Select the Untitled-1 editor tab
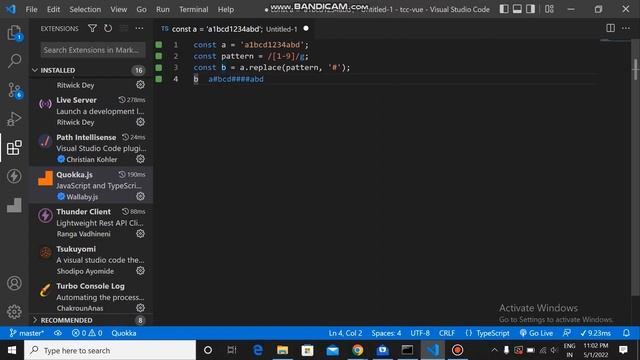Image resolution: width=640 pixels, height=360 pixels. [x=235, y=29]
